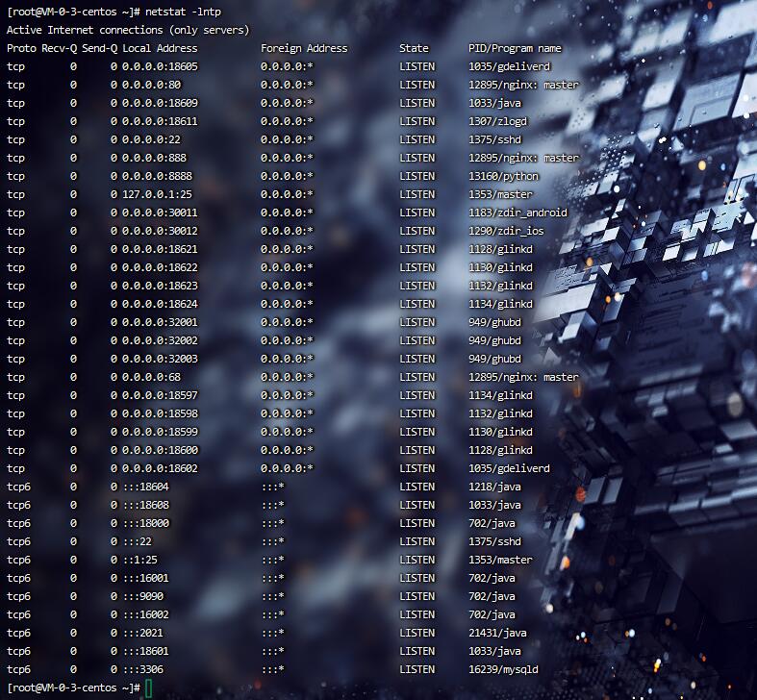
Task: Click the Recv-Q column header
Action: point(59,48)
